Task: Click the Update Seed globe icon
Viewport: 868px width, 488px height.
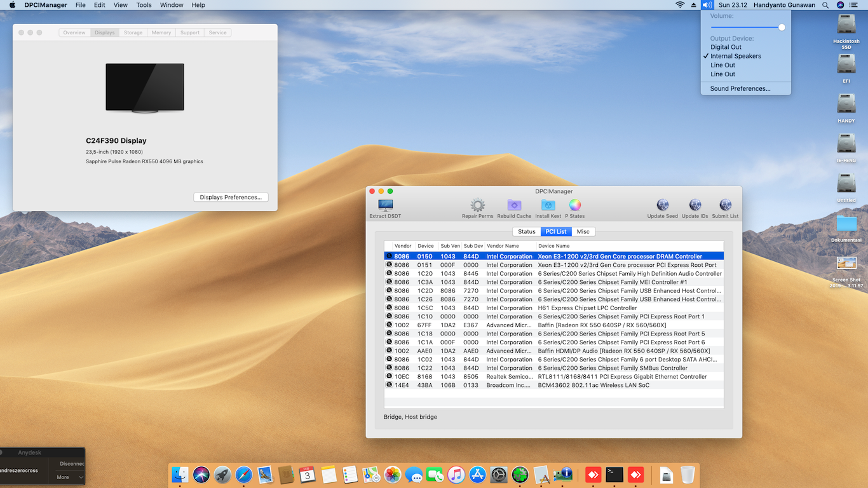Action: [663, 205]
